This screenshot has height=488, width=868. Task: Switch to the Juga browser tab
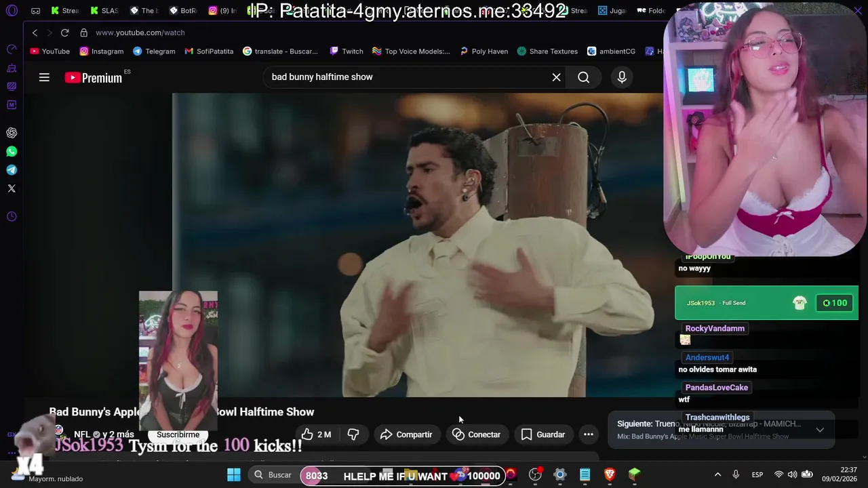[x=612, y=11]
